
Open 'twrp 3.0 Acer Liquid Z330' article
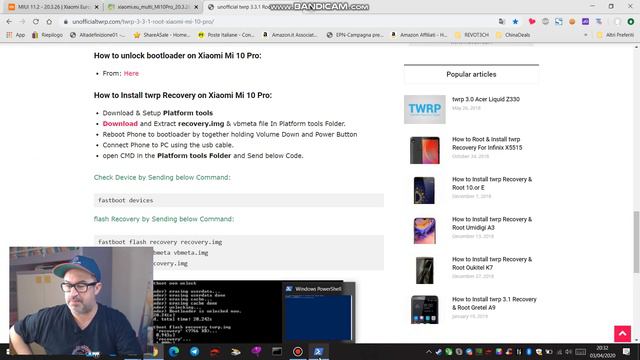486,99
